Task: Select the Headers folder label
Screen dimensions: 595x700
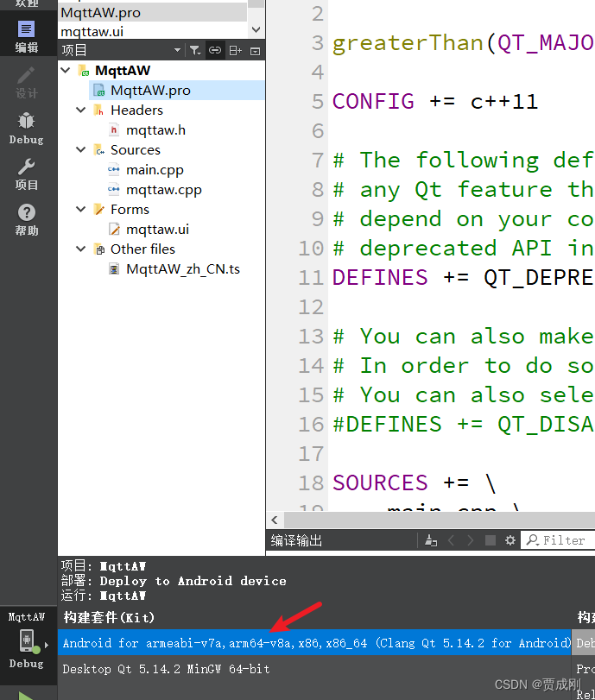Action: [x=136, y=110]
